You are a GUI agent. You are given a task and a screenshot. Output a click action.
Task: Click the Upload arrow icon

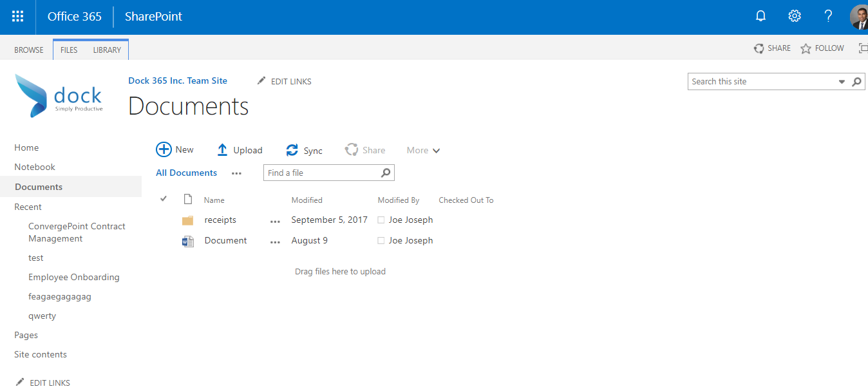click(222, 150)
